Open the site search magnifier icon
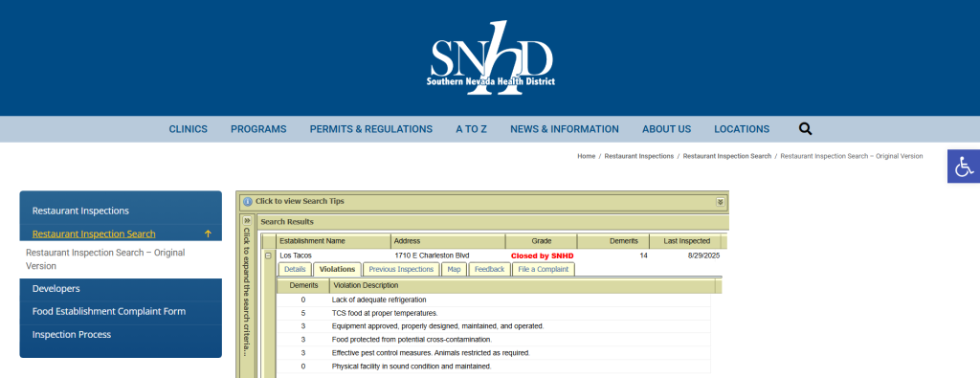The height and width of the screenshot is (378, 980). pyautogui.click(x=805, y=129)
